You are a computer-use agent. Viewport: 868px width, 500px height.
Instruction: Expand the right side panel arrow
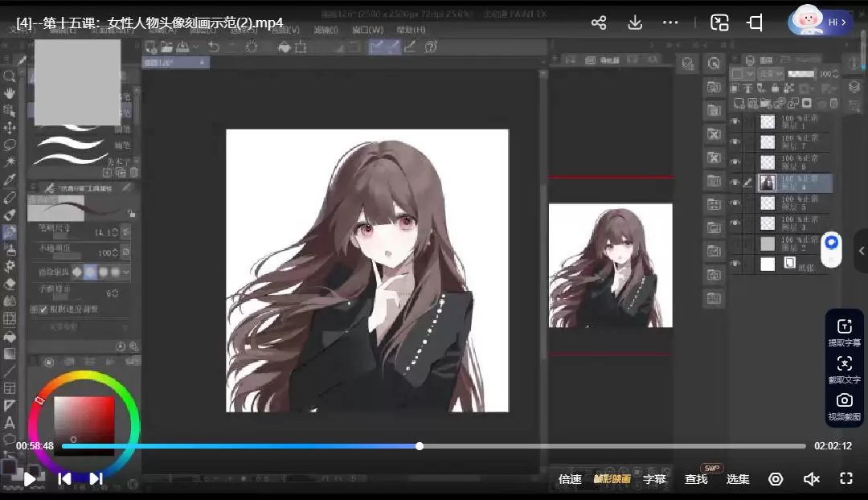tap(862, 251)
